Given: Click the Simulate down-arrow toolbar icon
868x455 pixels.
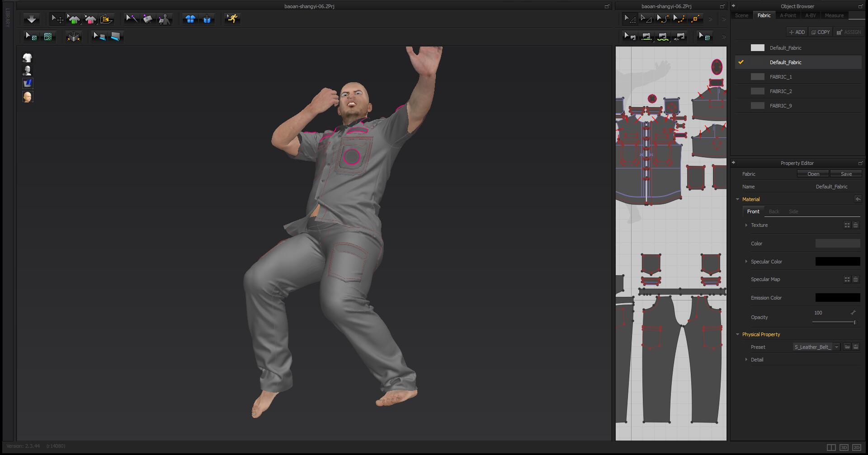Looking at the screenshot, I should coord(31,19).
